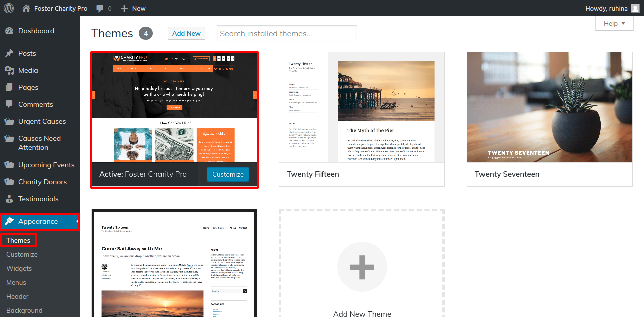644x317 pixels.
Task: Open Menus submenu item
Action: click(x=16, y=282)
